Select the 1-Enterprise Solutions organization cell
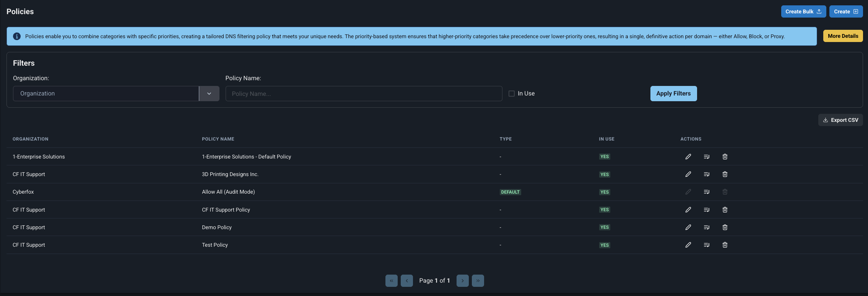 [39, 157]
